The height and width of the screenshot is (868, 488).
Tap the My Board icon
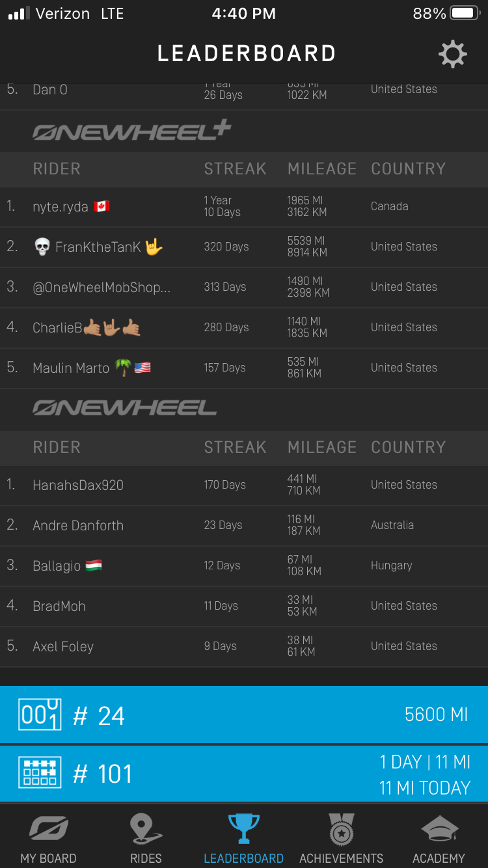coord(48,830)
